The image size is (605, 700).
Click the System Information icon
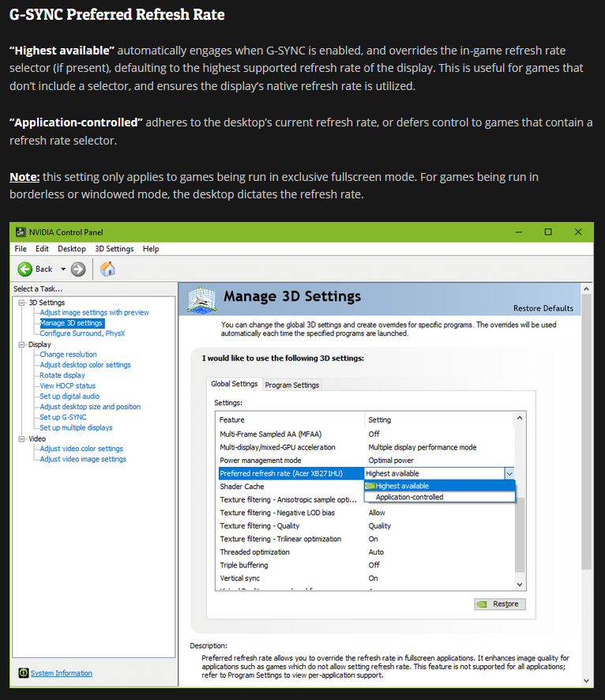click(24, 673)
